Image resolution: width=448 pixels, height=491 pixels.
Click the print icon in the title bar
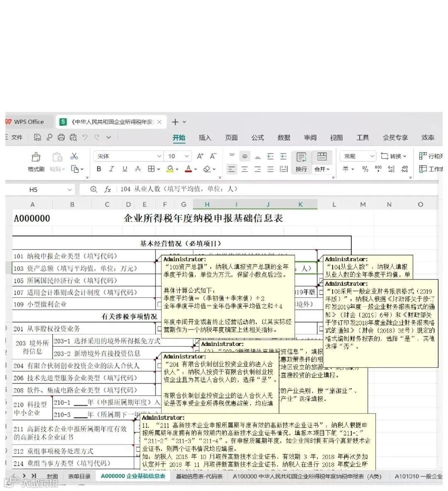coord(61,137)
